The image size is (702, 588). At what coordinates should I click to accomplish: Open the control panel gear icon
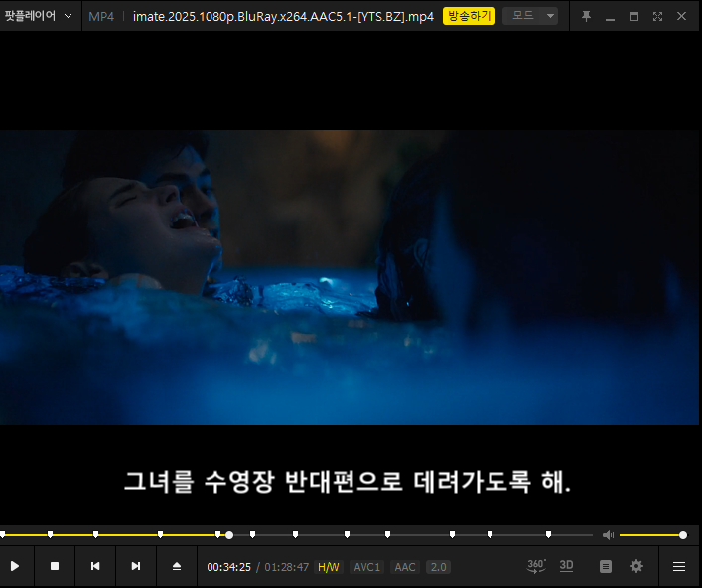point(636,566)
